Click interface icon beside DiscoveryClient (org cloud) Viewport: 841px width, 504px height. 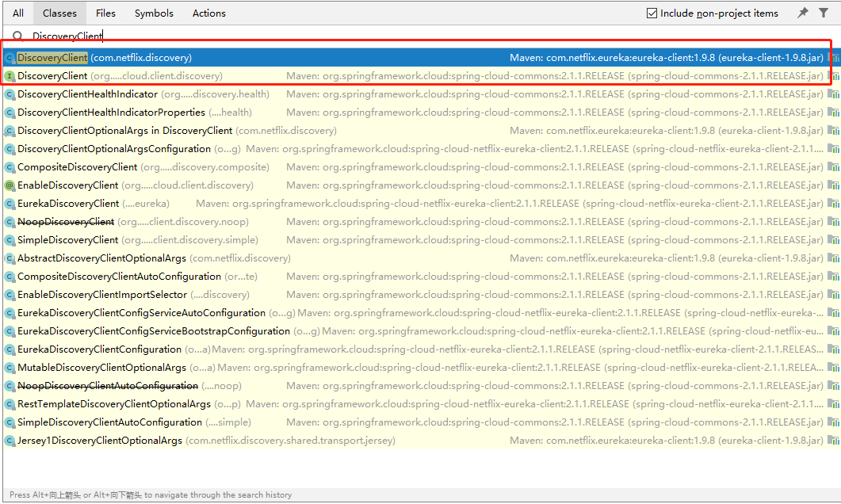(10, 76)
